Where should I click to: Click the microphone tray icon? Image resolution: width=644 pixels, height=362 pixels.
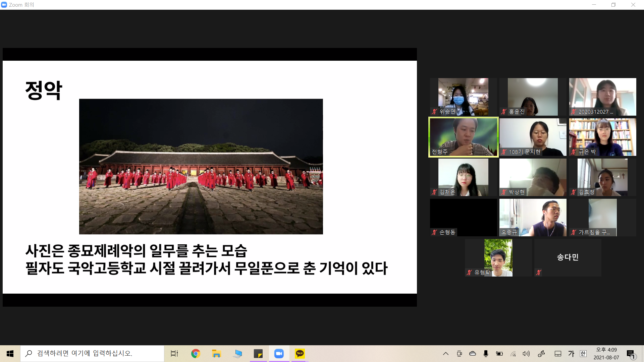[x=486, y=354]
